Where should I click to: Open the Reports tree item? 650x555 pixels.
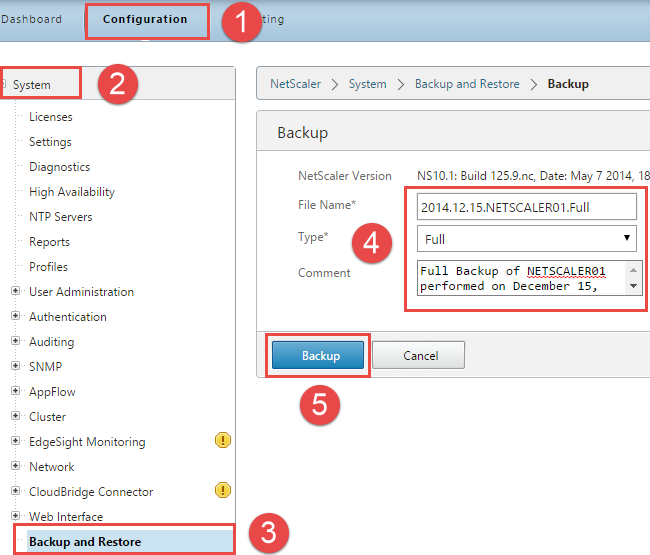pyautogui.click(x=49, y=242)
